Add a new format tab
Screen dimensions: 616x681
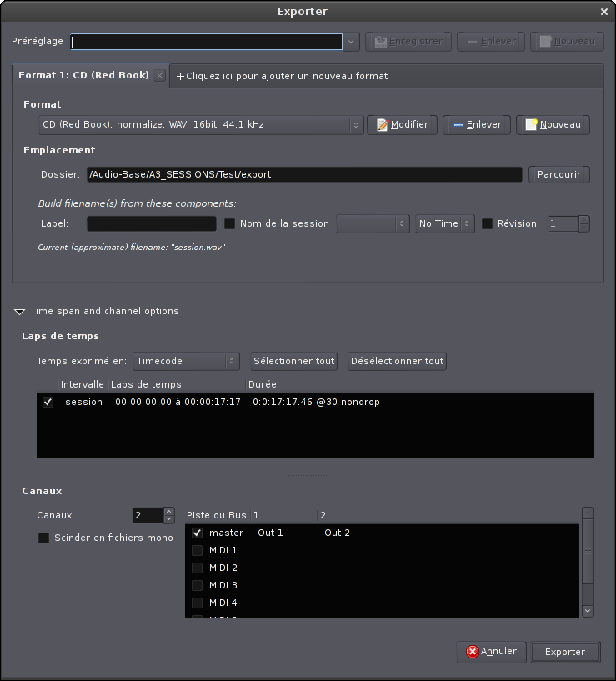point(282,76)
